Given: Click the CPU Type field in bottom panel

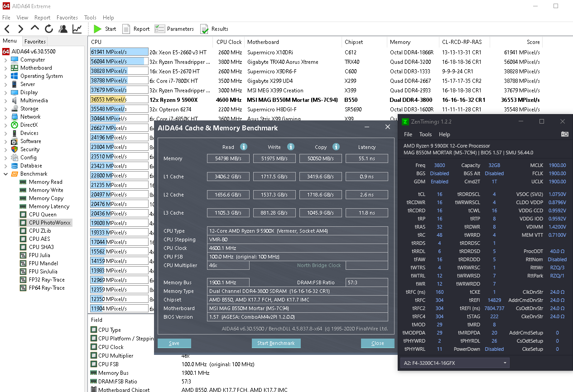Looking at the screenshot, I should point(110,330).
